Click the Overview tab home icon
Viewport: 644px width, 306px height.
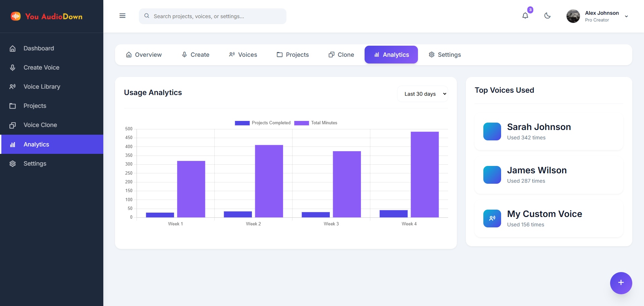(x=129, y=54)
